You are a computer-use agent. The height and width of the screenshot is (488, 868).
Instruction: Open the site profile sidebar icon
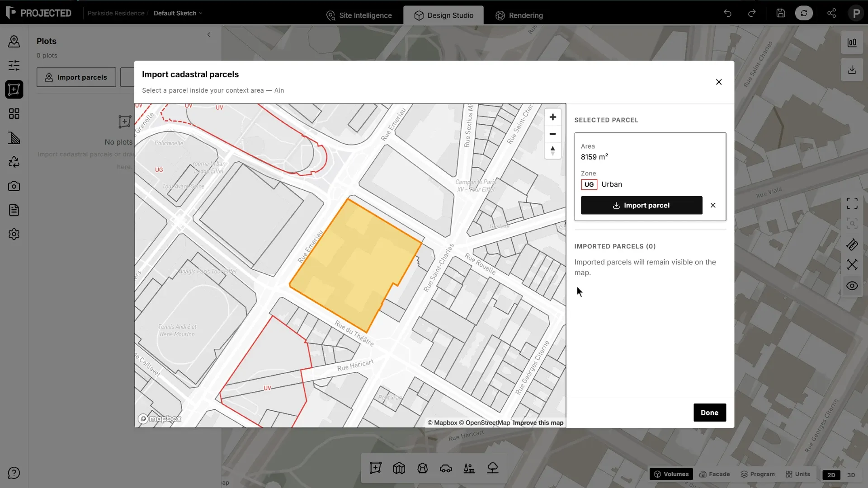click(x=14, y=42)
